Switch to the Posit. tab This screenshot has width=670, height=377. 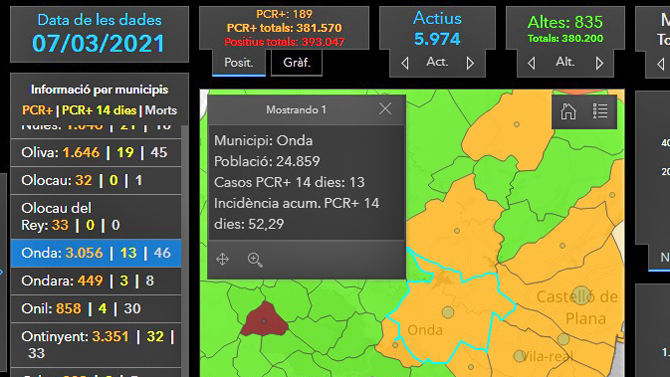pos(239,63)
